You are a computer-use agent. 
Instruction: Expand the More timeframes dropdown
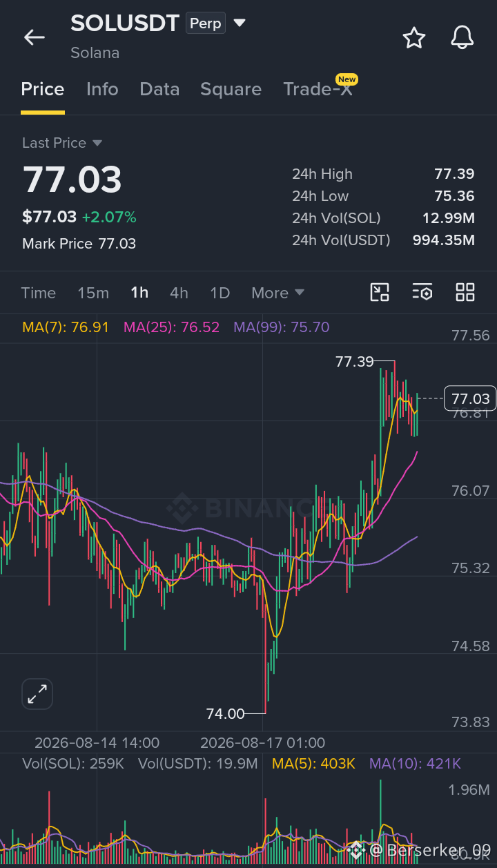point(277,293)
